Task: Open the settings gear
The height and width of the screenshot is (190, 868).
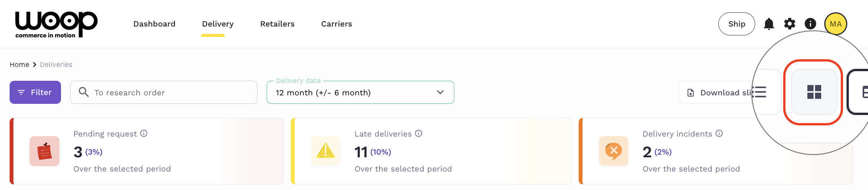Action: 789,24
